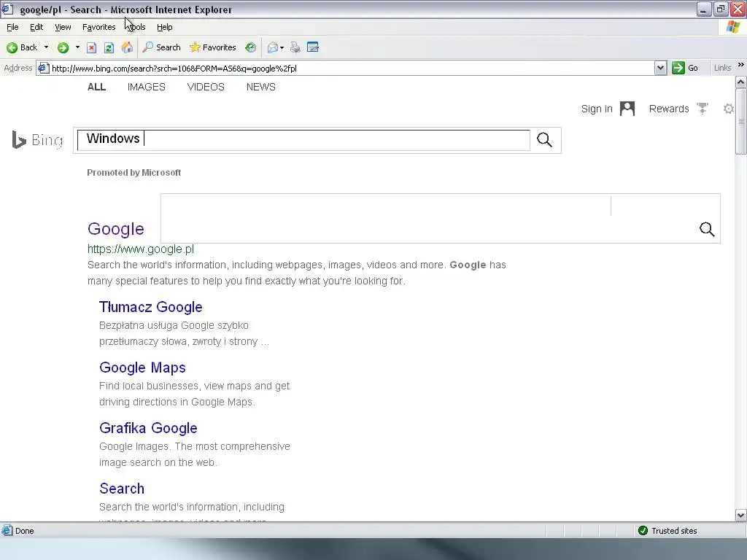Expand the Links toolbar chevron
Screen dimensions: 747x560
(x=741, y=65)
